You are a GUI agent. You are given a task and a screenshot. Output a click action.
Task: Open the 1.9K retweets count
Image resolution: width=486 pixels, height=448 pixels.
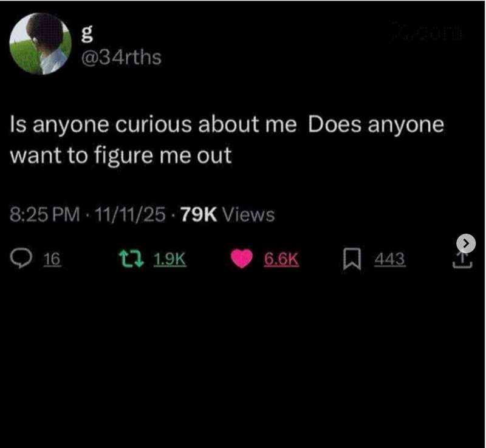coord(170,259)
